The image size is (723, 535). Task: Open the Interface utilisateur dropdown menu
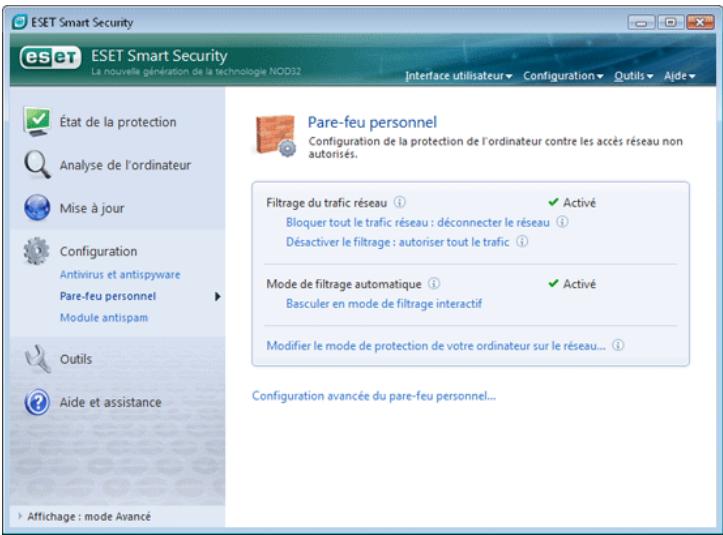coord(458,76)
